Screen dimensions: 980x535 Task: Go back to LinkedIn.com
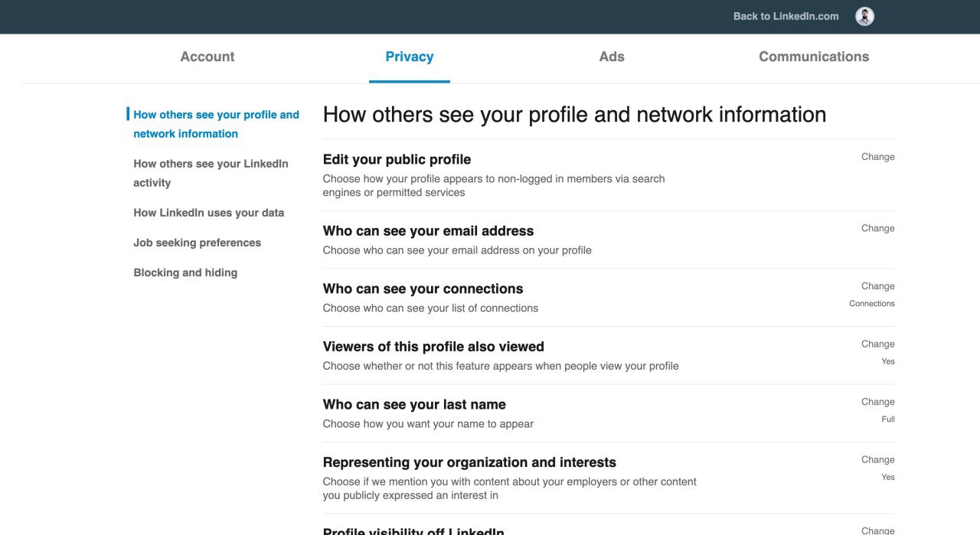pos(786,16)
